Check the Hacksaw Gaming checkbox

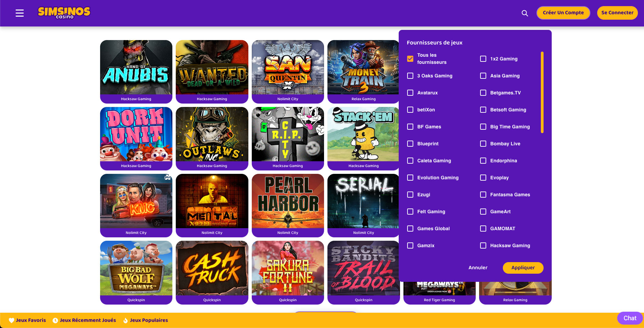pos(483,245)
